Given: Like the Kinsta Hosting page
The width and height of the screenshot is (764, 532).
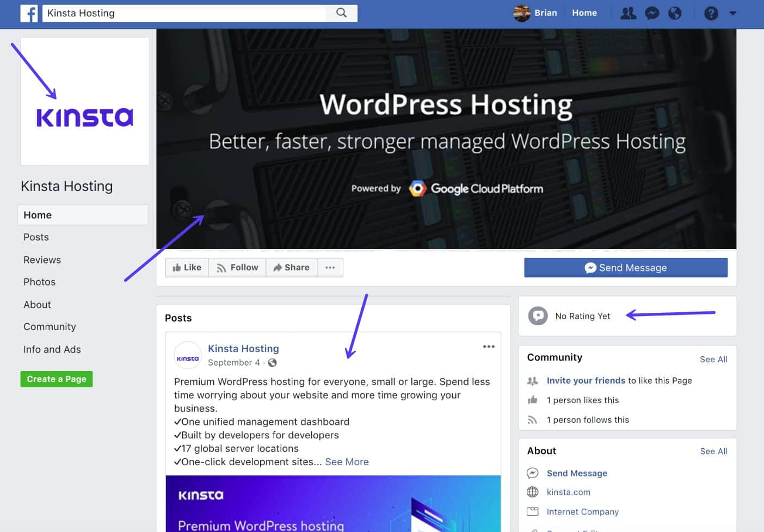Looking at the screenshot, I should click(x=187, y=267).
